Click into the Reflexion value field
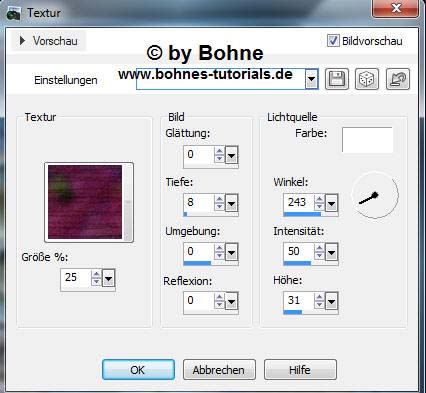The image size is (426, 393). (199, 300)
